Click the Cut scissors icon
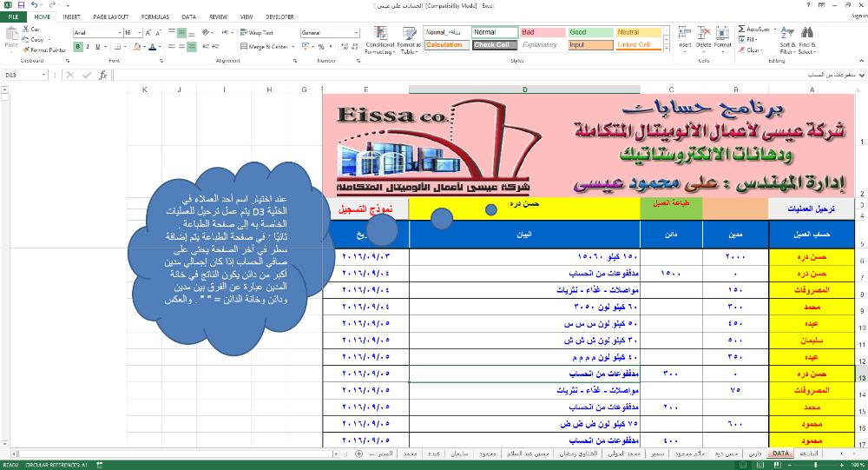 coord(25,29)
